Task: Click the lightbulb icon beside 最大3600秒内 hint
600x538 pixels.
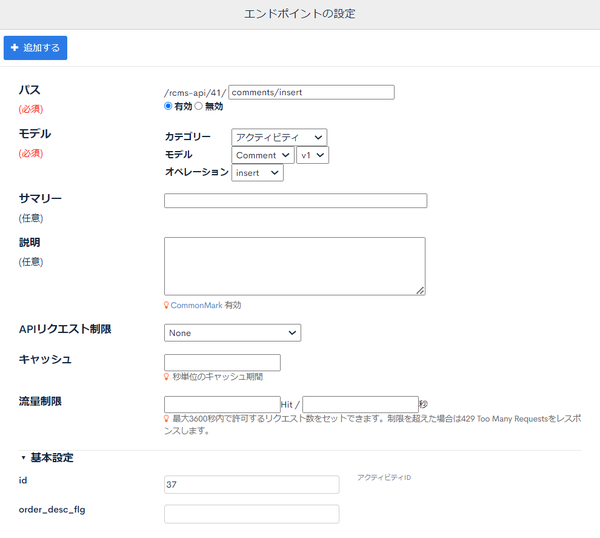Action: click(166, 419)
